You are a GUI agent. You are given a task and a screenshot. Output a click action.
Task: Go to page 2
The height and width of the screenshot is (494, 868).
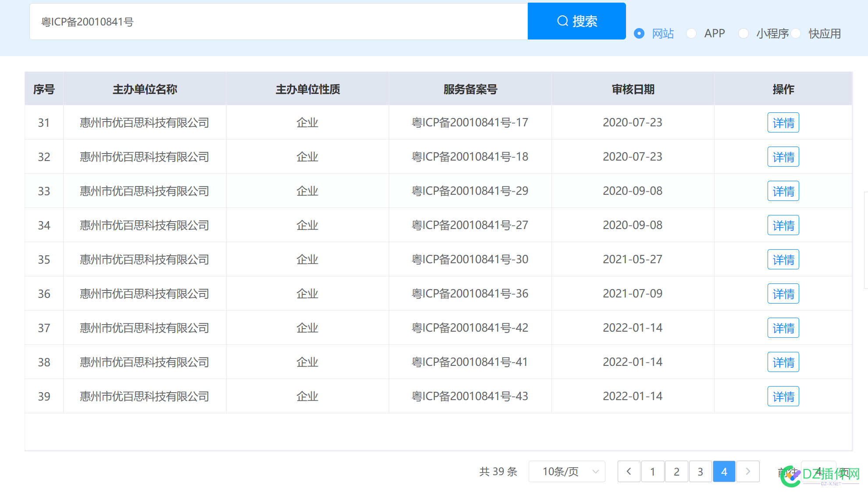pyautogui.click(x=676, y=471)
